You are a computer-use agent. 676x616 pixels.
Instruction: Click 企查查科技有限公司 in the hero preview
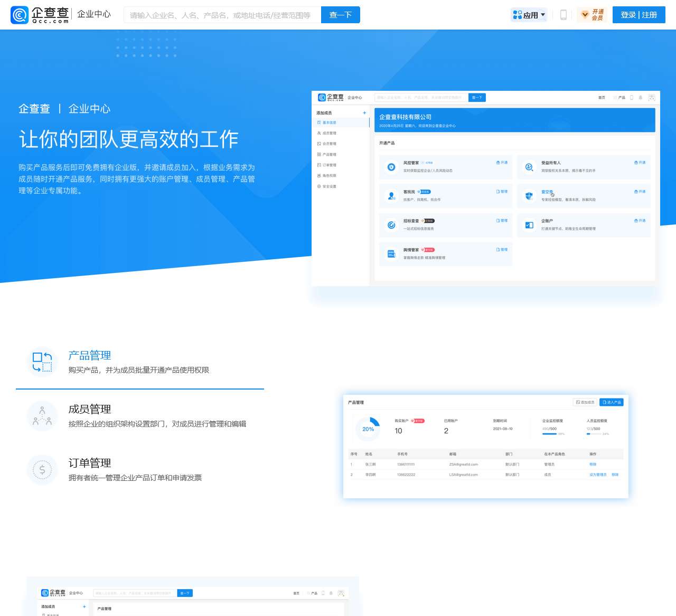pos(405,117)
